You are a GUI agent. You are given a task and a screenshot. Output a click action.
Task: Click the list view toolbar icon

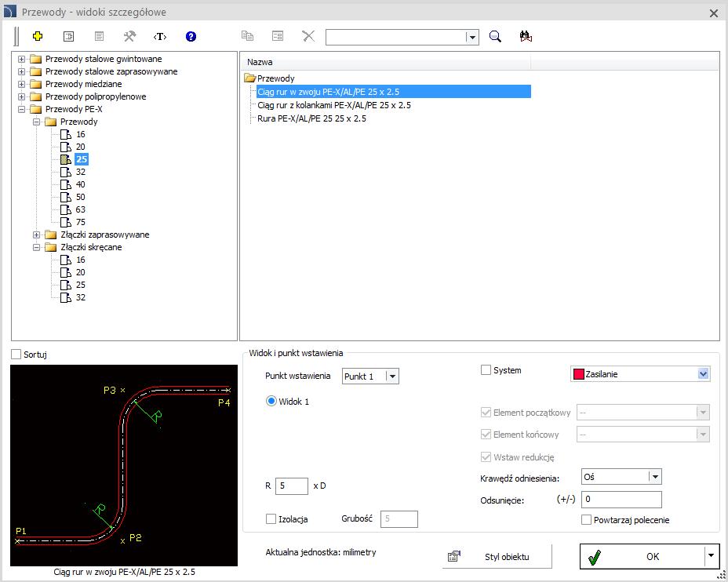[68, 36]
